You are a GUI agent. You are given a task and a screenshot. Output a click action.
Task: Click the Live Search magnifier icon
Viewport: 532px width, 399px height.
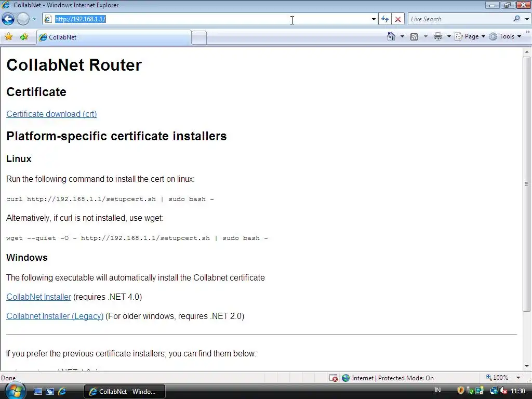(x=516, y=19)
